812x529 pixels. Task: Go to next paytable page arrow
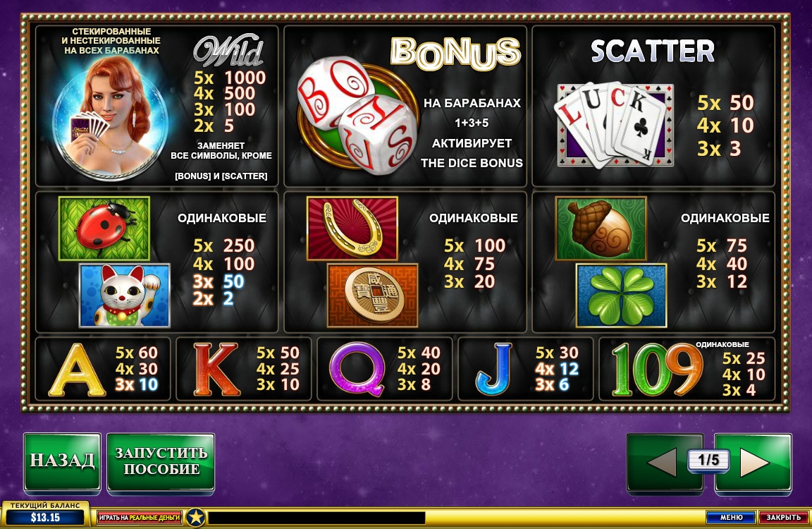[x=753, y=462]
